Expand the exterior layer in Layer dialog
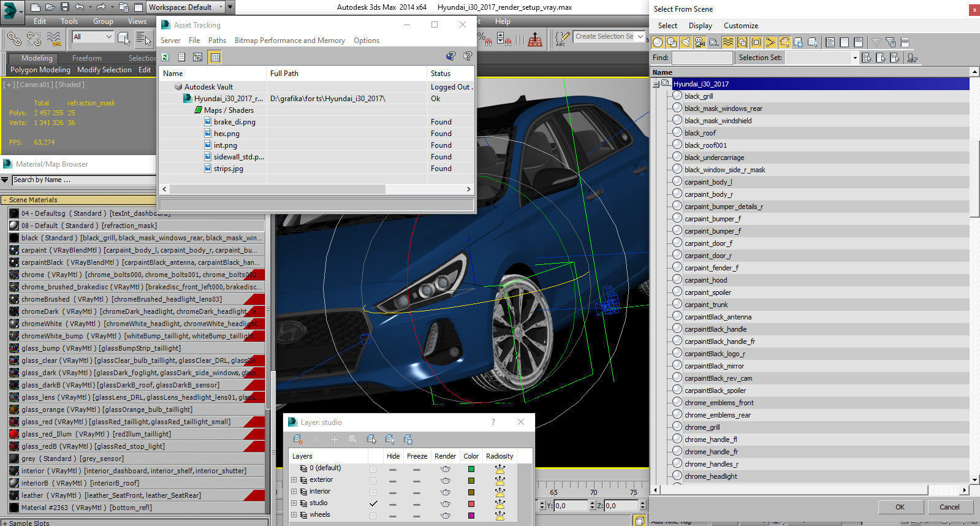980x526 pixels. (x=294, y=479)
